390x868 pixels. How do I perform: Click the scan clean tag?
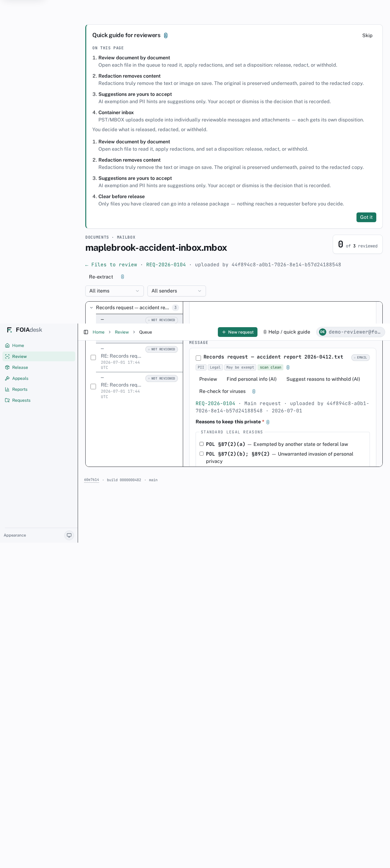tap(270, 367)
